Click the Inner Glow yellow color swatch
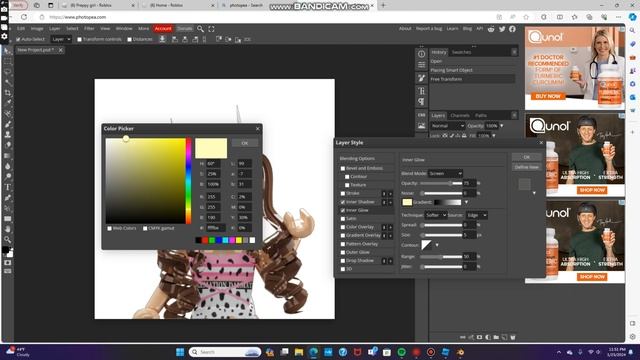 pyautogui.click(x=407, y=202)
